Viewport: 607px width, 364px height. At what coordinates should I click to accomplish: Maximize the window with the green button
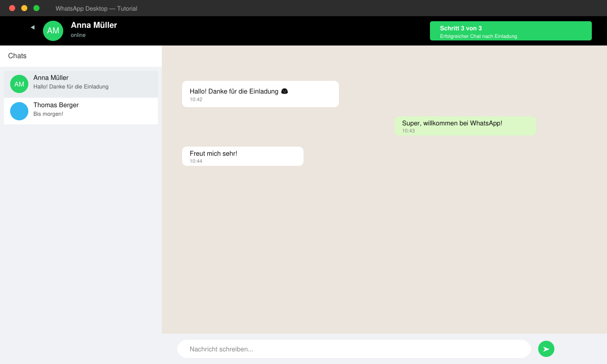point(36,8)
